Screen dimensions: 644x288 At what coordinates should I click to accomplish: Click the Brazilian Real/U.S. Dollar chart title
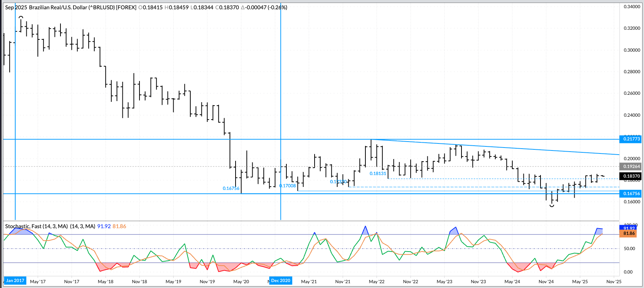[70, 7]
